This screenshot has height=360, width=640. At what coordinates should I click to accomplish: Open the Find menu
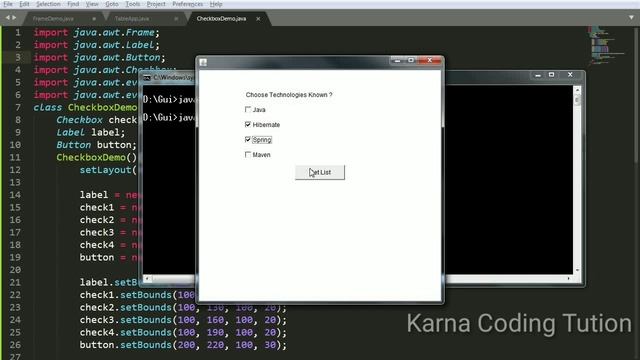(73, 4)
